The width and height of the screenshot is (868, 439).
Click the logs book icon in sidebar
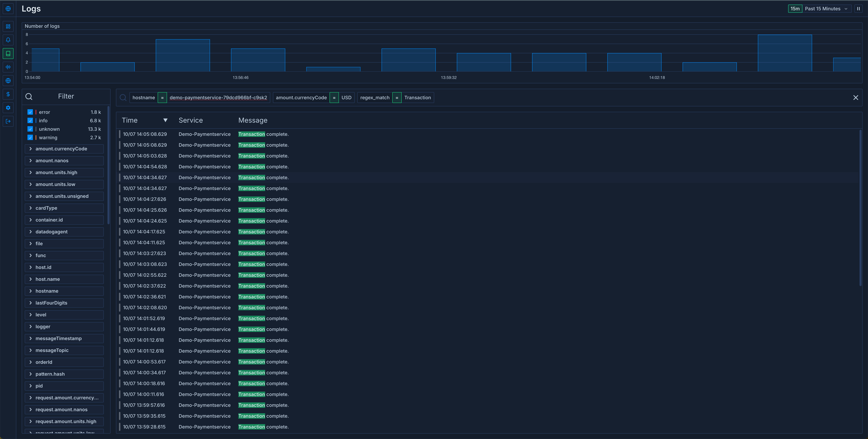click(8, 54)
